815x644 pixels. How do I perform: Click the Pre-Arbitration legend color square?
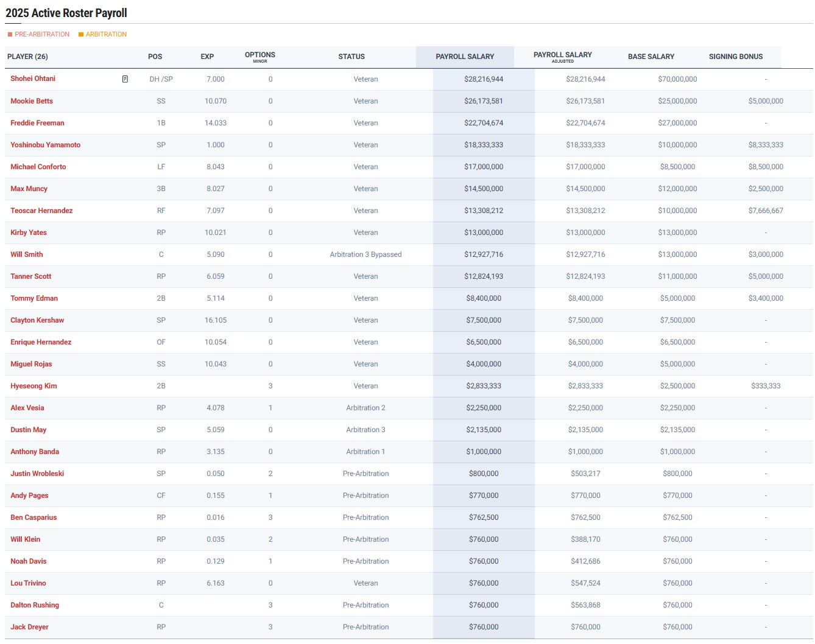pyautogui.click(x=10, y=35)
